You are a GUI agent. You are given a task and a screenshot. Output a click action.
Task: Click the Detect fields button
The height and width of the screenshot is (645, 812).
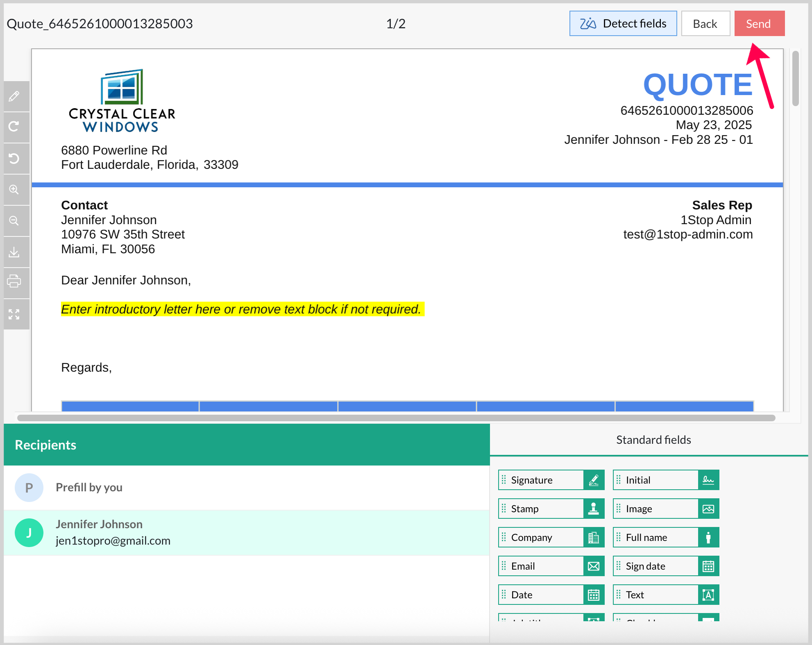coord(623,24)
